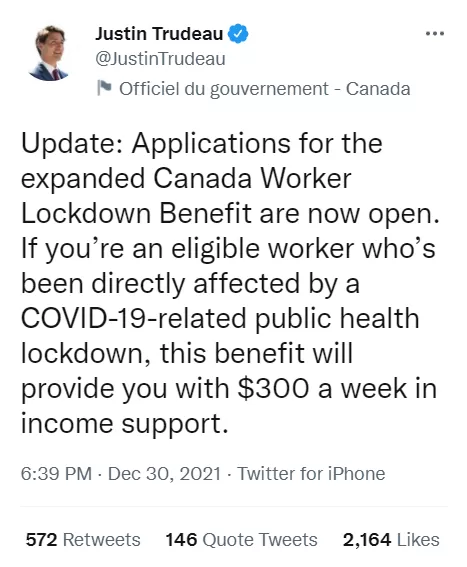
Task: Click the blue verified checkmark badge
Action: pyautogui.click(x=238, y=34)
